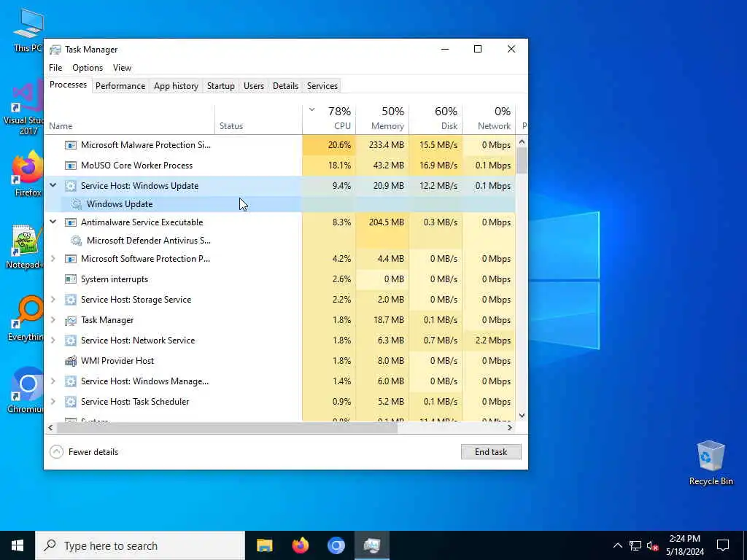Switch to the Performance tab
Image resolution: width=747 pixels, height=560 pixels.
click(x=120, y=86)
